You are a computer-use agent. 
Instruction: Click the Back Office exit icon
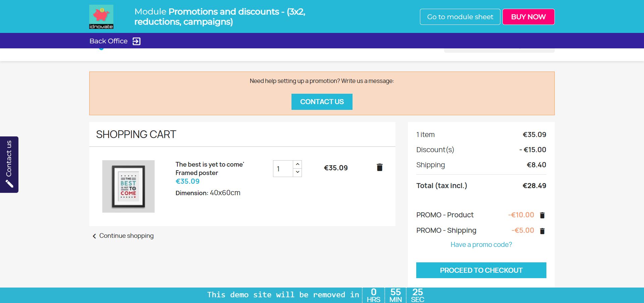[137, 41]
